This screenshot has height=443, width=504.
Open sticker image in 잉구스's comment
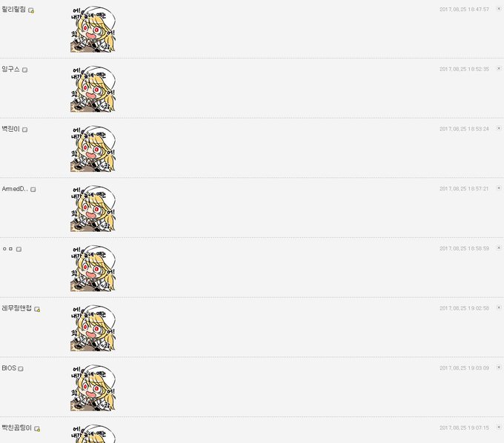(x=93, y=89)
